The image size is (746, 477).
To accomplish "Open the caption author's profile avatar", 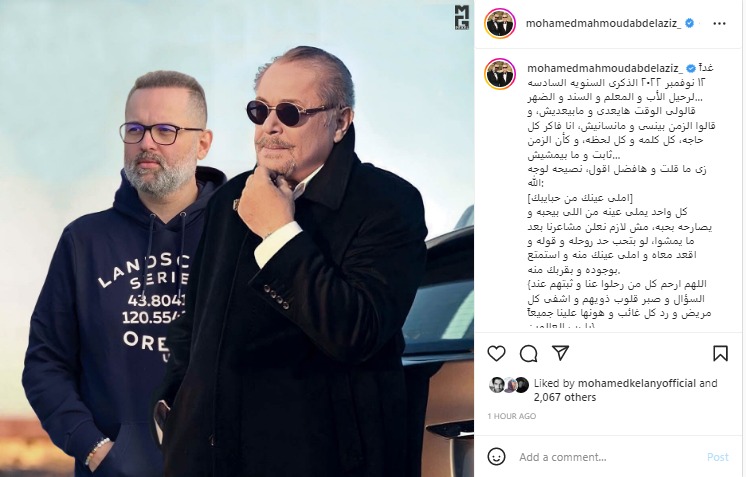I will (500, 74).
